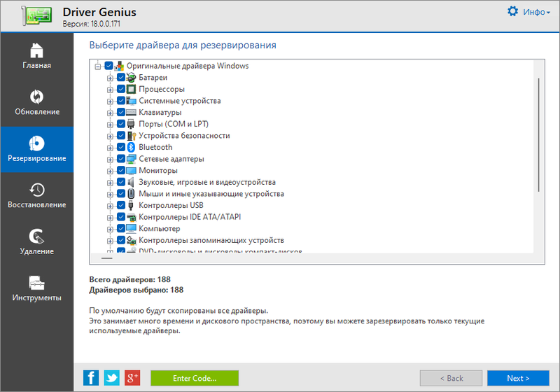Click the Клавиатуры keyboard icon

coord(131,113)
